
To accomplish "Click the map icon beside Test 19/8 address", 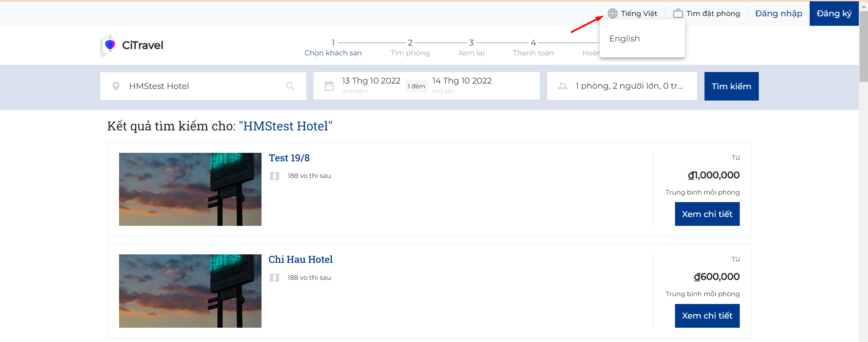I will click(274, 176).
